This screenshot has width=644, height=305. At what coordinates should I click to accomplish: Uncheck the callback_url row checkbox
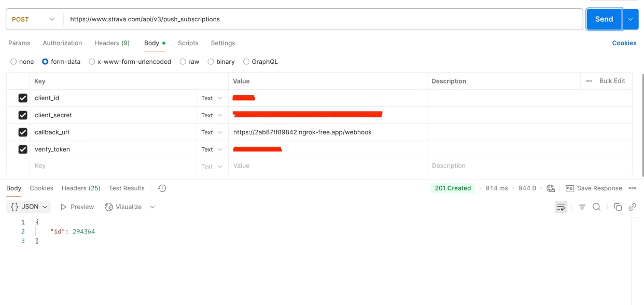(23, 132)
